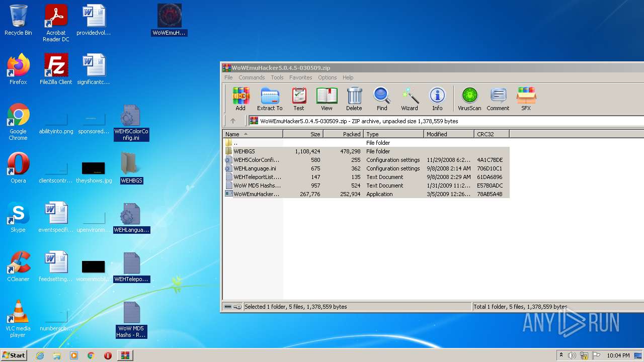Click the SFX toolbar icon

tap(526, 99)
